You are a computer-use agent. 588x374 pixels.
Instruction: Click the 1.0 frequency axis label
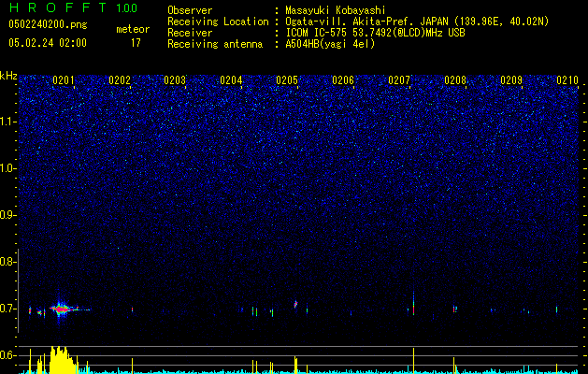click(x=7, y=168)
